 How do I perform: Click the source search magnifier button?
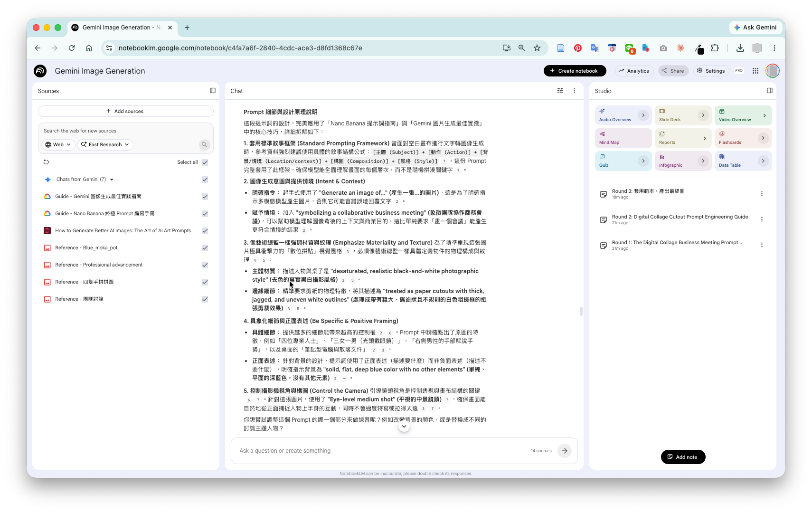point(204,144)
